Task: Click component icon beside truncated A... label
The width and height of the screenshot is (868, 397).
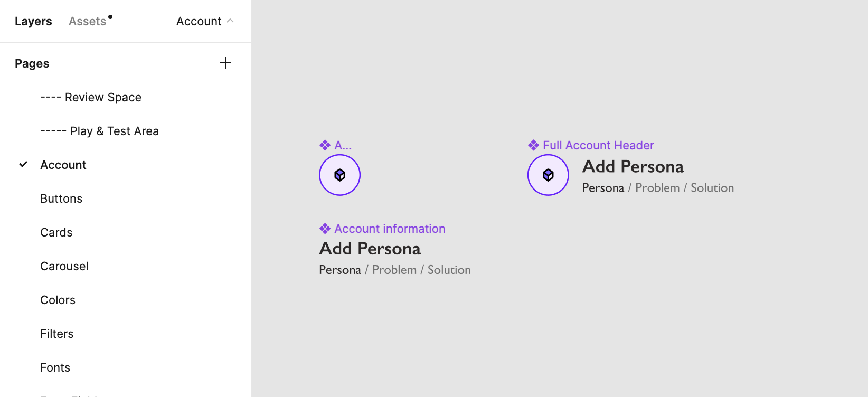Action: click(x=325, y=145)
